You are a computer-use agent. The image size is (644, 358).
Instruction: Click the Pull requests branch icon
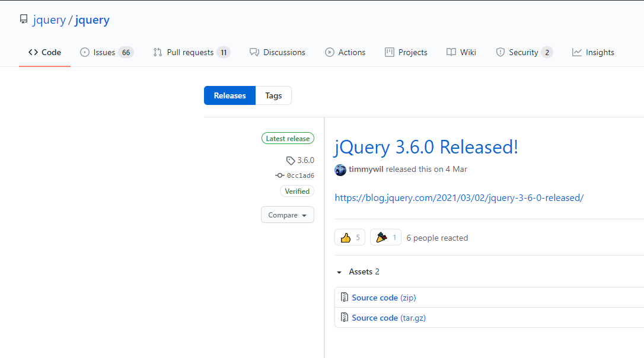(158, 52)
